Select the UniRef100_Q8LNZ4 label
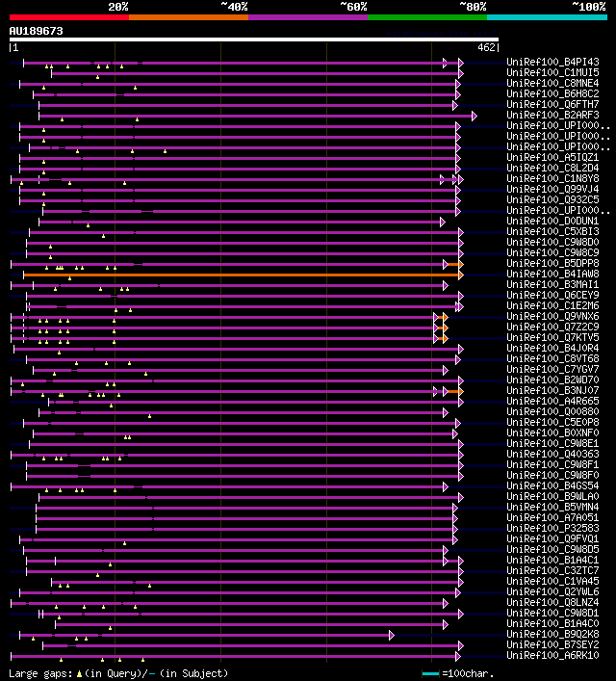 [552, 602]
